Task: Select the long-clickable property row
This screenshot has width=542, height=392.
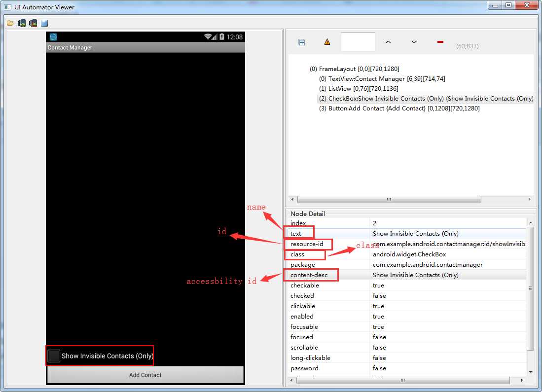Action: pos(407,358)
